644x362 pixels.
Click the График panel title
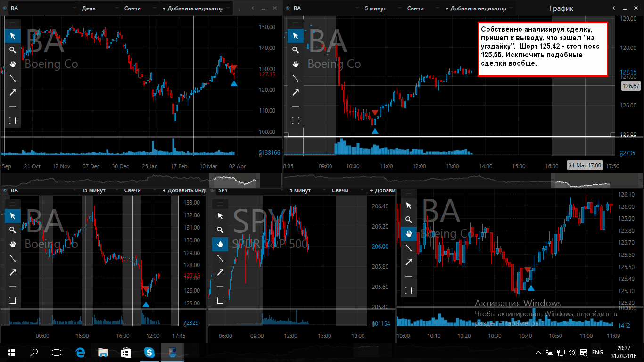coord(561,8)
